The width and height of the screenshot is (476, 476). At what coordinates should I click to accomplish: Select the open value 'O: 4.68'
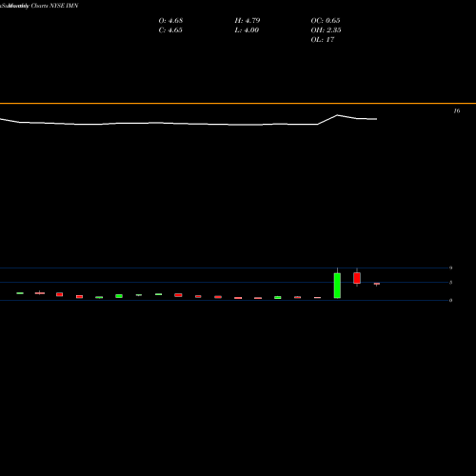coord(170,21)
